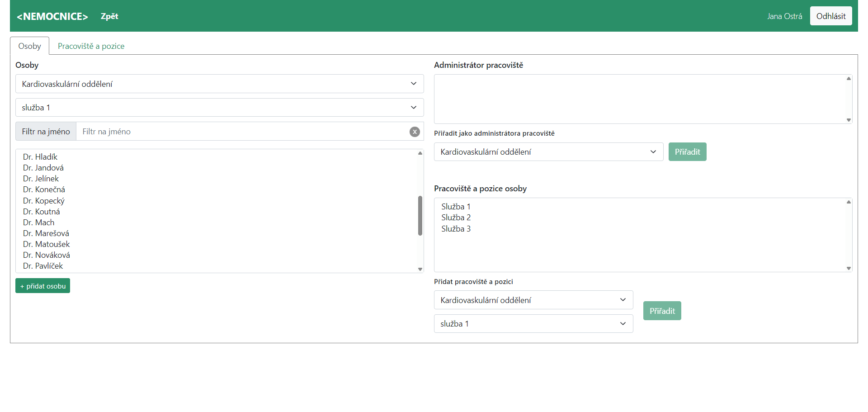Click the + přidat osobu button

coord(42,286)
